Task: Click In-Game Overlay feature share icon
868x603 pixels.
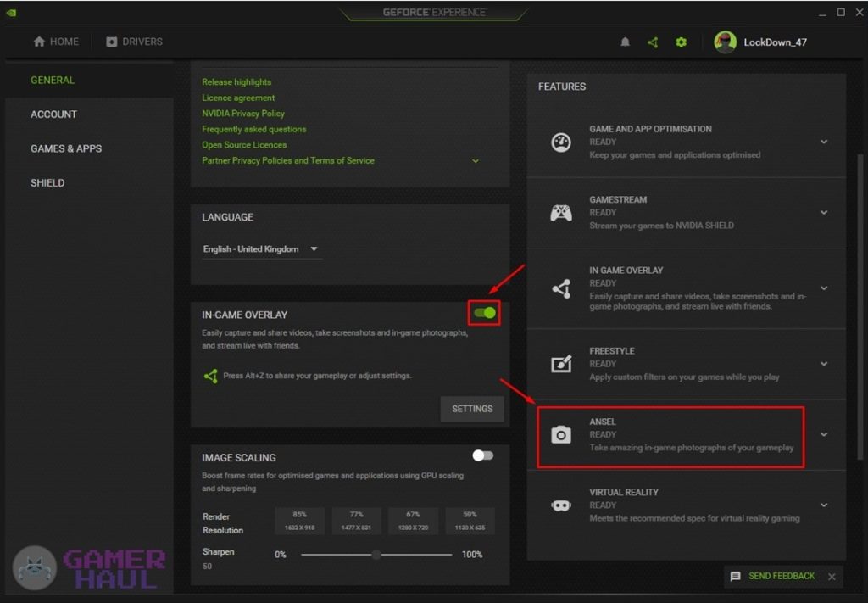Action: 561,288
